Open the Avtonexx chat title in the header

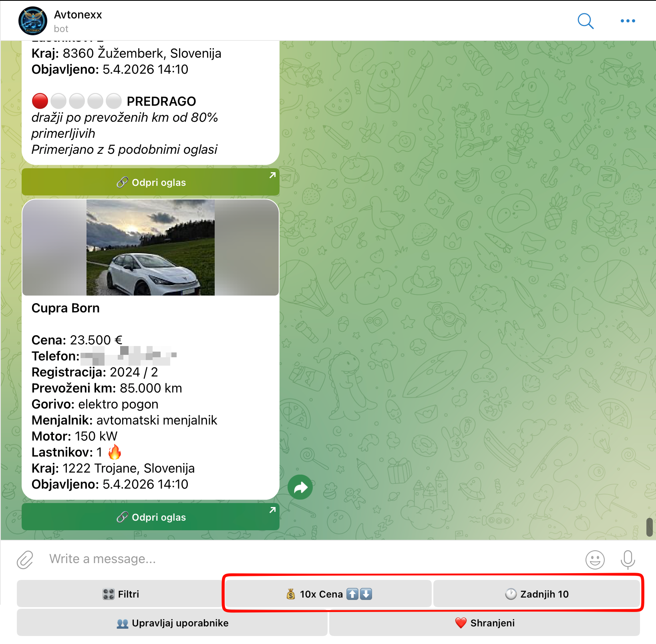[78, 15]
